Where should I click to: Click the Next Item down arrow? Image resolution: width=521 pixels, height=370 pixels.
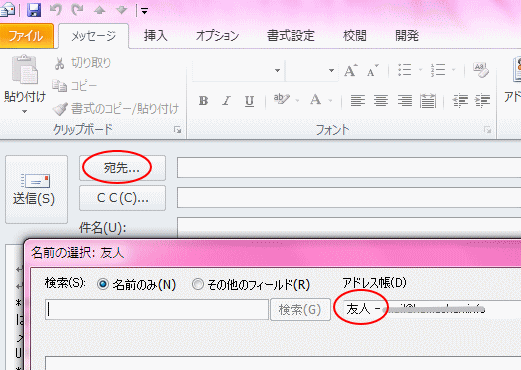pyautogui.click(x=122, y=10)
